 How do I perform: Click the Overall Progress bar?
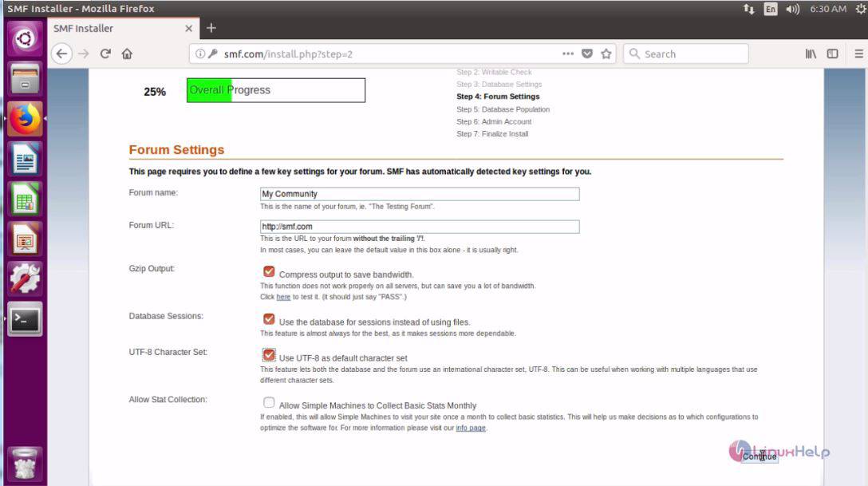[276, 90]
